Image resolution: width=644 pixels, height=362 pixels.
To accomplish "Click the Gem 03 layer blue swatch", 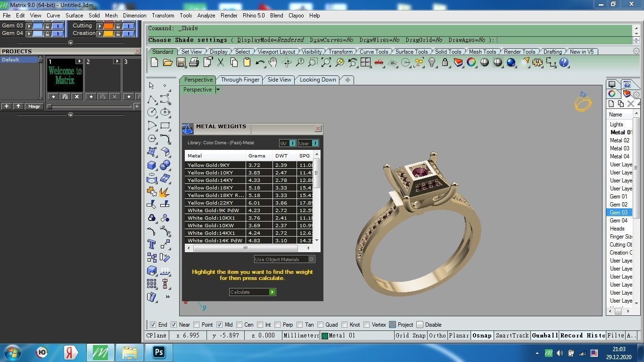I will (38, 26).
